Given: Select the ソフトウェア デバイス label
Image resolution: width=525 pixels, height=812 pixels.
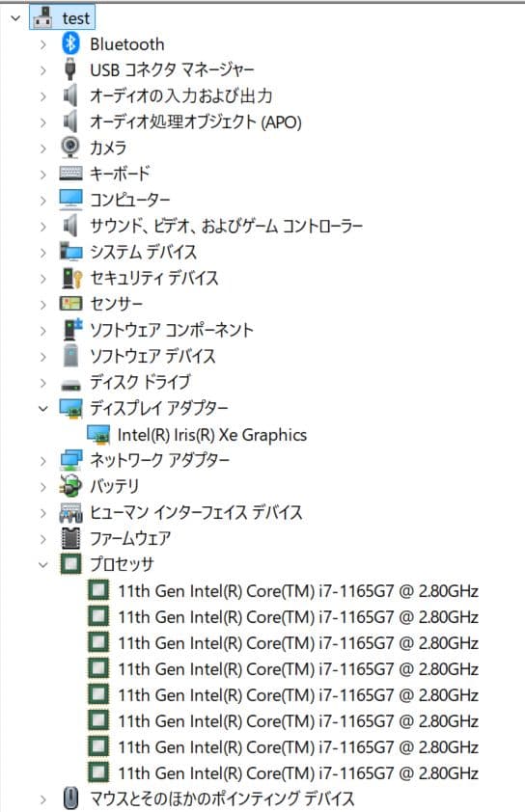Looking at the screenshot, I should tap(152, 356).
